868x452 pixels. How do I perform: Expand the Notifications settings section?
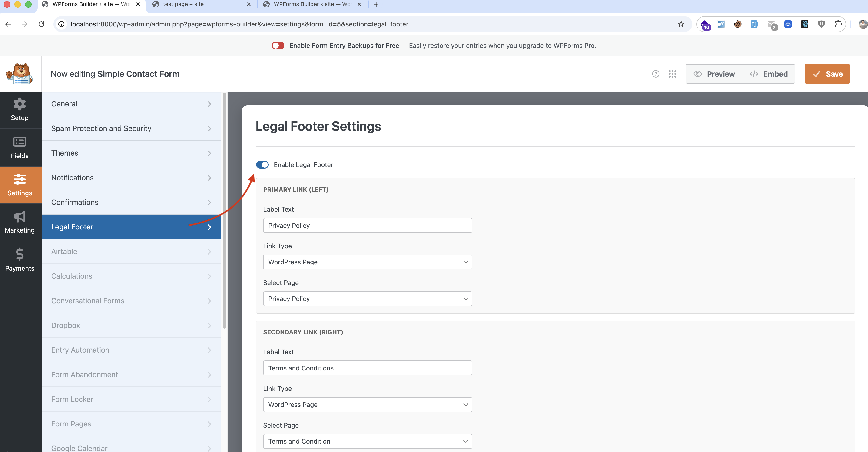click(131, 177)
